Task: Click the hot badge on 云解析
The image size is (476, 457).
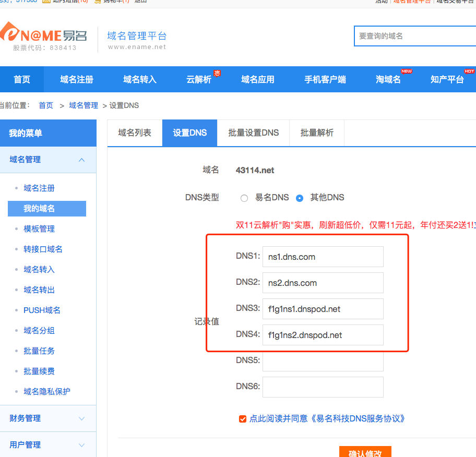Action: [217, 73]
